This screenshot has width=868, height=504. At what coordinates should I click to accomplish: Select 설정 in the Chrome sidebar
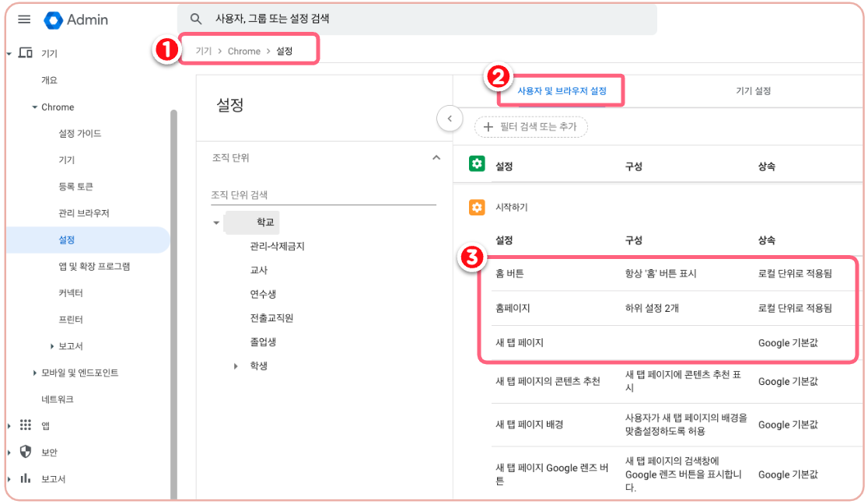87,240
